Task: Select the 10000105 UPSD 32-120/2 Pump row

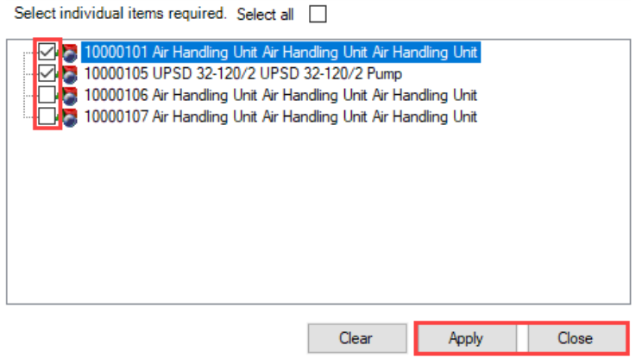Action: pos(242,73)
